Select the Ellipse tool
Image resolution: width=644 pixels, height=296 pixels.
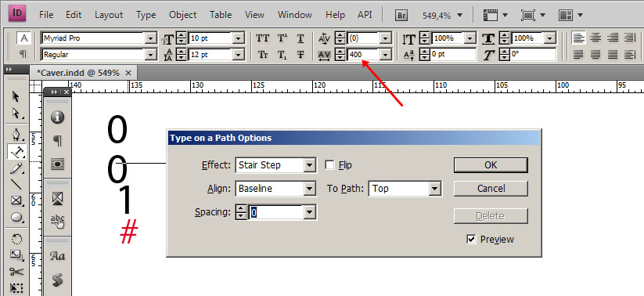(16, 217)
